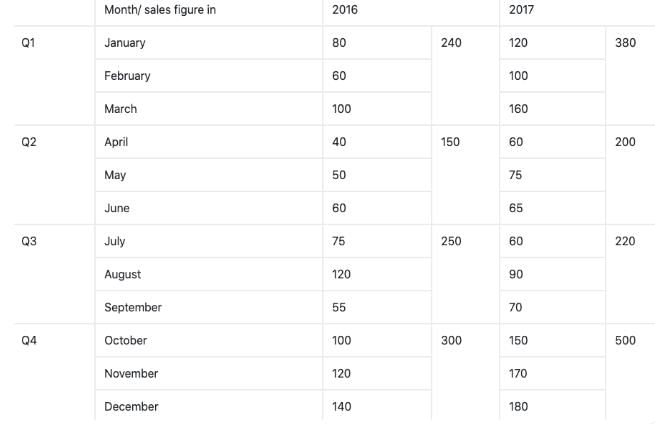The width and height of the screenshot is (655, 424).
Task: Click September 2016 sales value 55
Action: 340,307
